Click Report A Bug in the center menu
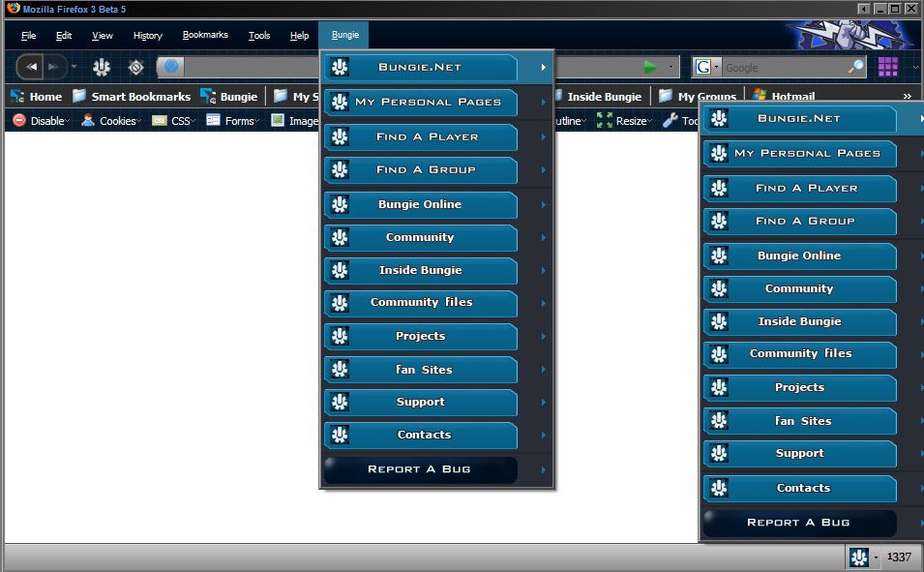The height and width of the screenshot is (572, 924). [x=420, y=469]
